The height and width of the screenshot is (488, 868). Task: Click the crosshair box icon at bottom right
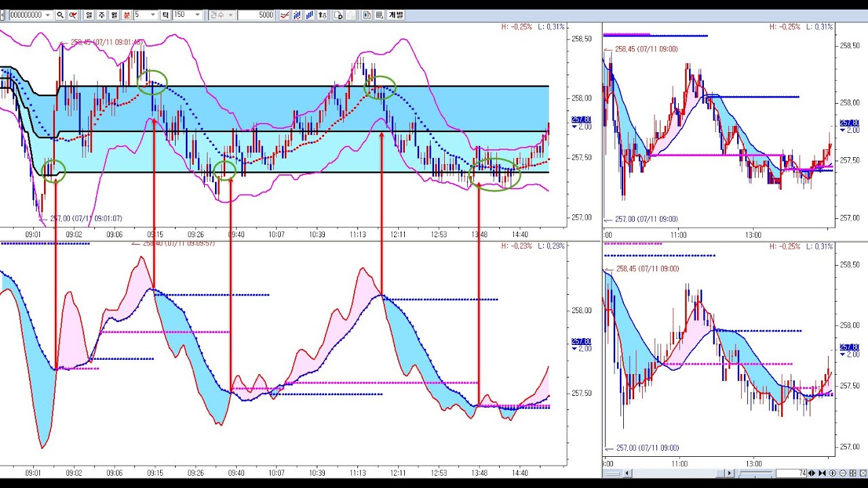click(853, 473)
